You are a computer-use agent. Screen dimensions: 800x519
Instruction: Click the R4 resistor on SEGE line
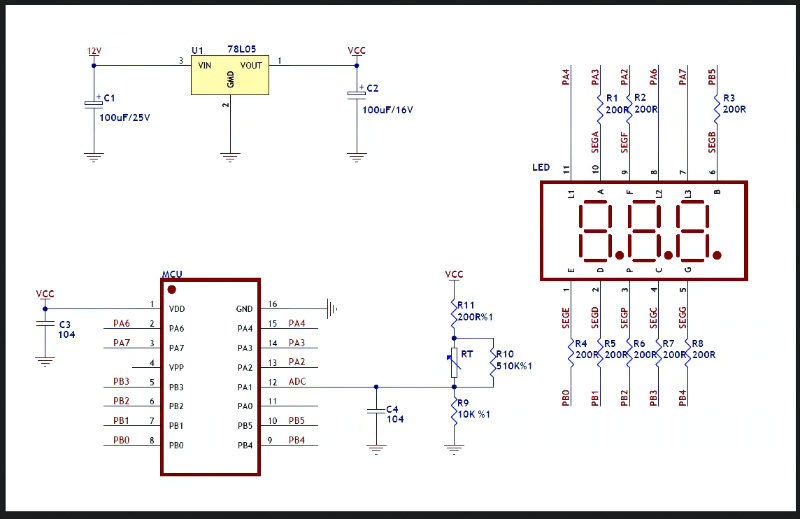tap(569, 349)
